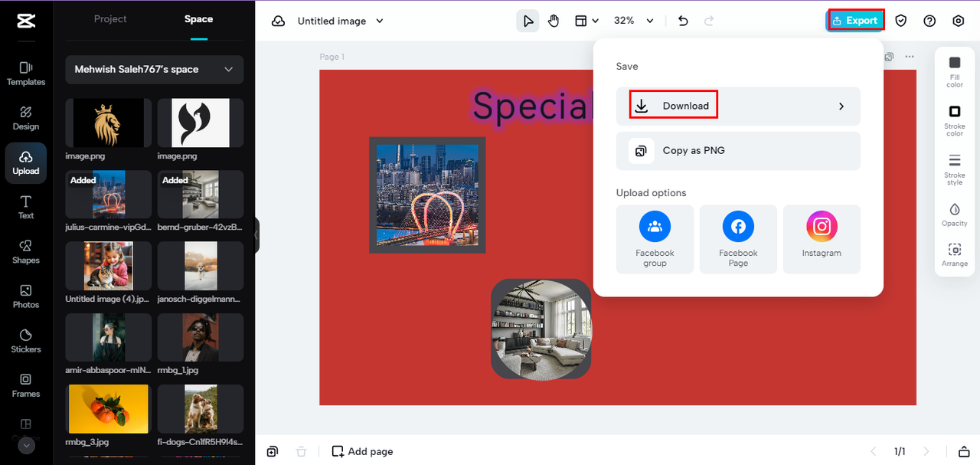
Task: Select the city bridge photo on canvas
Action: [x=427, y=195]
